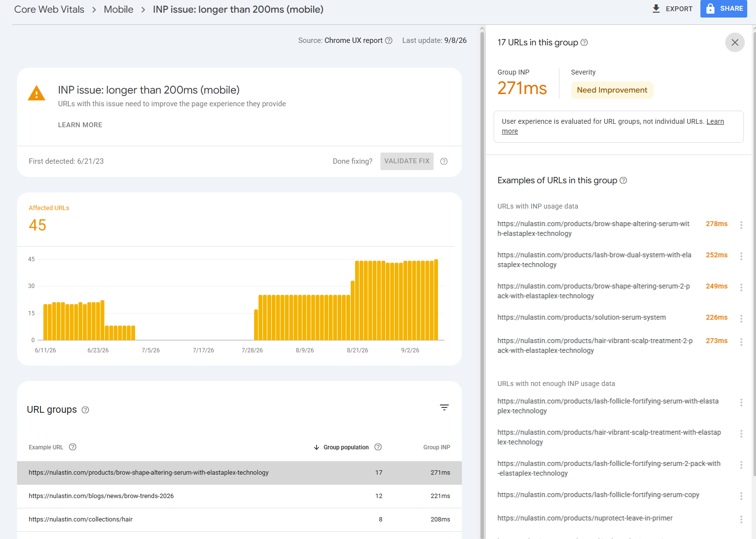
Task: Go to Core Web Vitals breadcrumb
Action: point(49,9)
